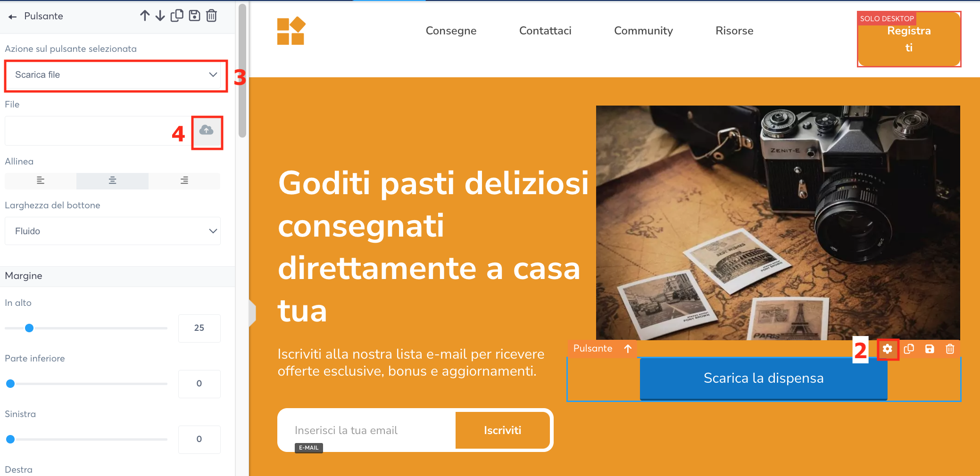Delete the element with the panel trash icon
Viewport: 980px width, 476px height.
[212, 16]
